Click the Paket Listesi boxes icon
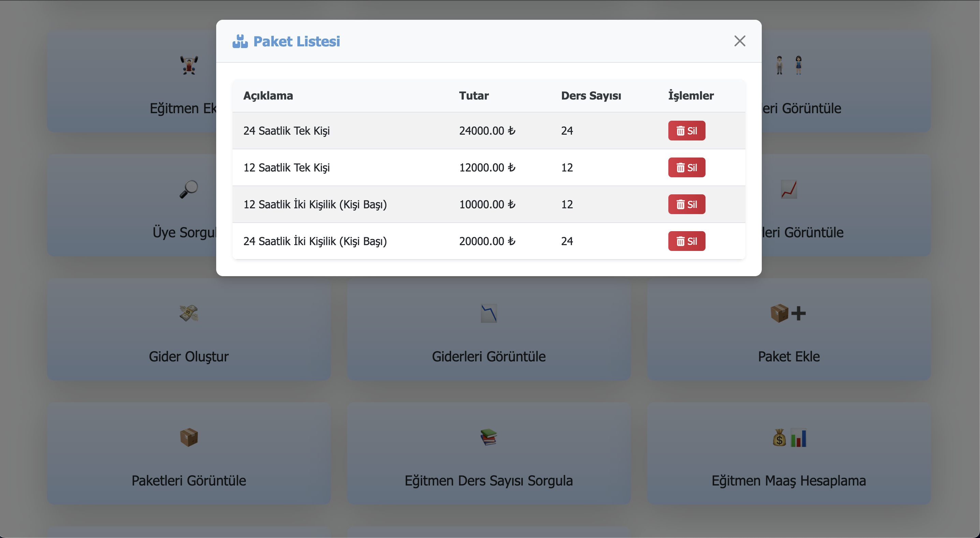The width and height of the screenshot is (980, 538). 240,41
